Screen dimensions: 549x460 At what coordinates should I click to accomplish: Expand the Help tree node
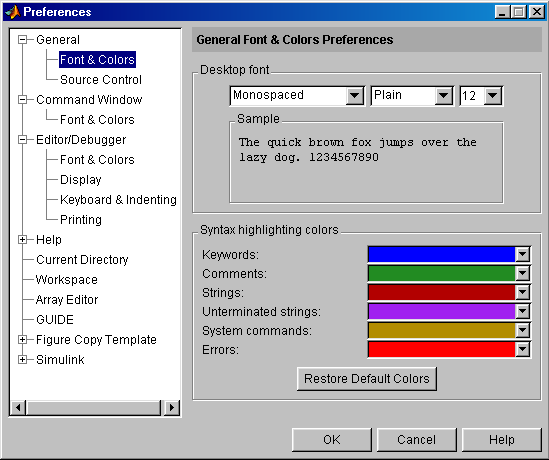tap(22, 239)
